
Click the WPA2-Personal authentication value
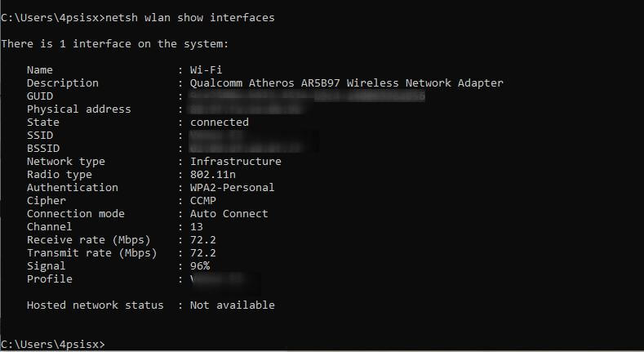(x=232, y=188)
